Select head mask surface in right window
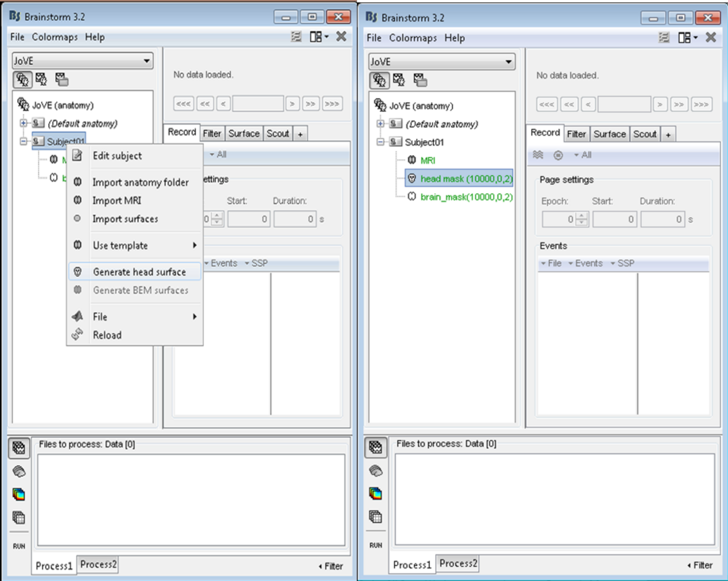728x581 pixels. click(x=466, y=179)
